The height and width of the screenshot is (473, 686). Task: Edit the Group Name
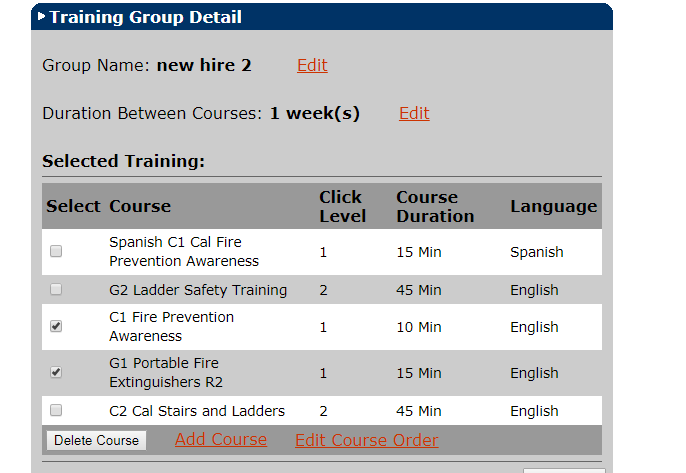pyautogui.click(x=312, y=65)
